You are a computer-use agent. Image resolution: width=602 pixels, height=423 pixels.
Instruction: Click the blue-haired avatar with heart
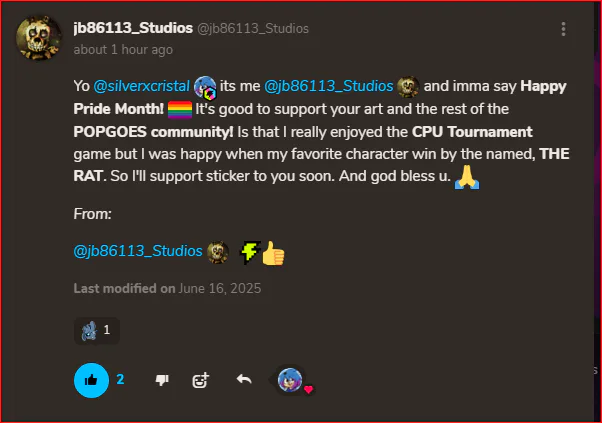[291, 380]
